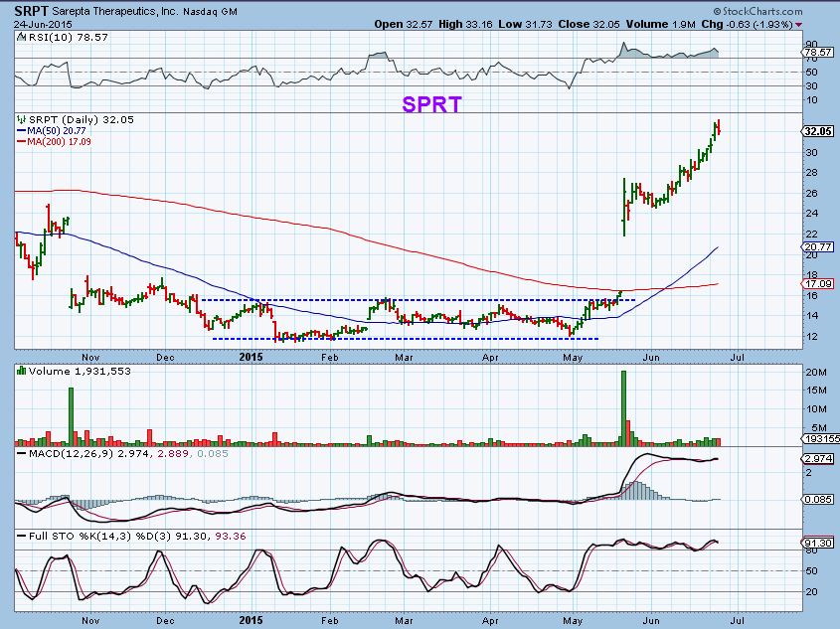840x629 pixels.
Task: Click the purple SPRT annotation text
Action: point(431,103)
